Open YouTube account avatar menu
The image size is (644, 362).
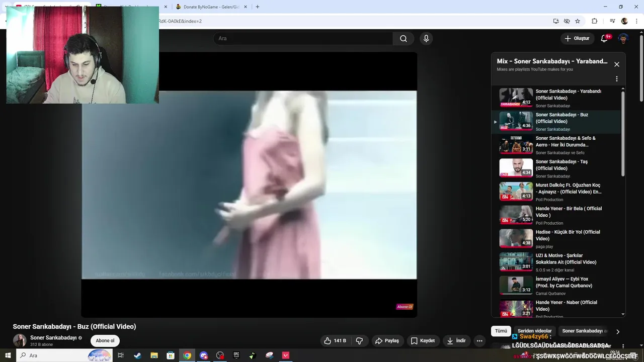pos(623,39)
